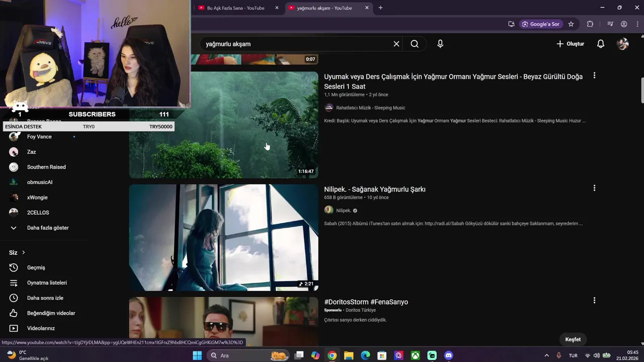Open the Geçmiş history icon in sidebar
The width and height of the screenshot is (644, 362).
[x=14, y=267]
